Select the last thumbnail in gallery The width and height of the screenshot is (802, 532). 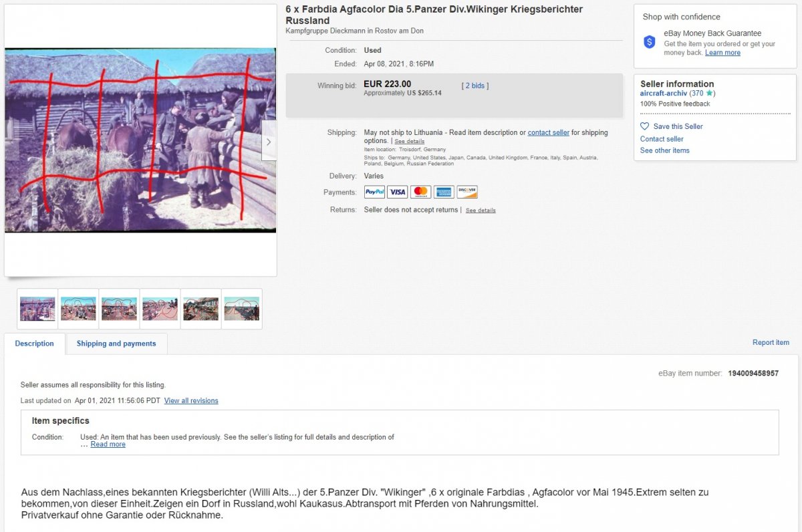(242, 309)
